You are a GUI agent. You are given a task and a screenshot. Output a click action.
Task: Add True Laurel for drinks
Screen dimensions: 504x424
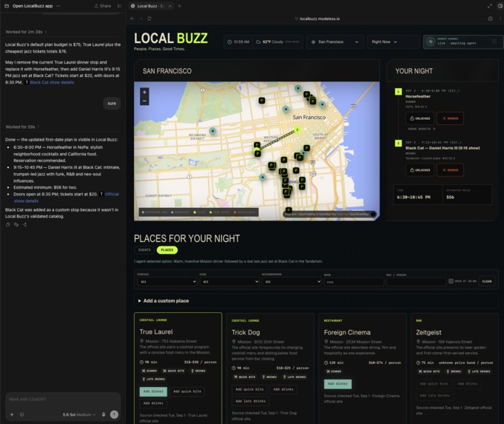pyautogui.click(x=153, y=403)
